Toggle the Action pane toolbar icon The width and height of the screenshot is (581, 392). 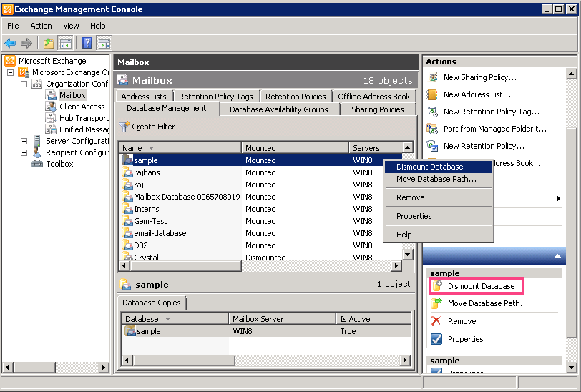(104, 44)
